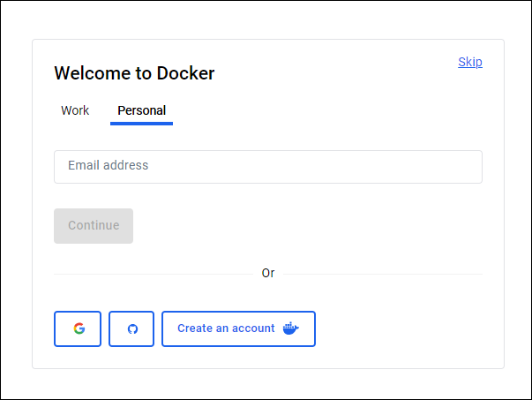Focus the Email address input field
The height and width of the screenshot is (400, 532).
pos(268,167)
